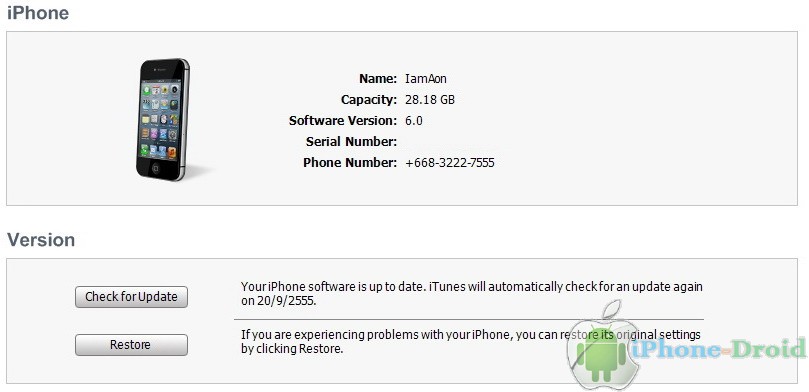Click the iPhone section heading
The width and height of the screenshot is (809, 392).
[x=38, y=13]
